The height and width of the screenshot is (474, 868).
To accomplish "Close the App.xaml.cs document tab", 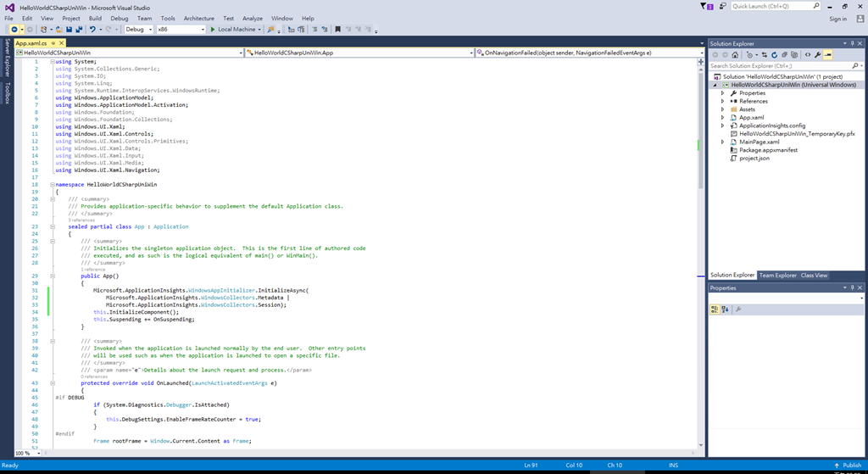I will click(61, 43).
